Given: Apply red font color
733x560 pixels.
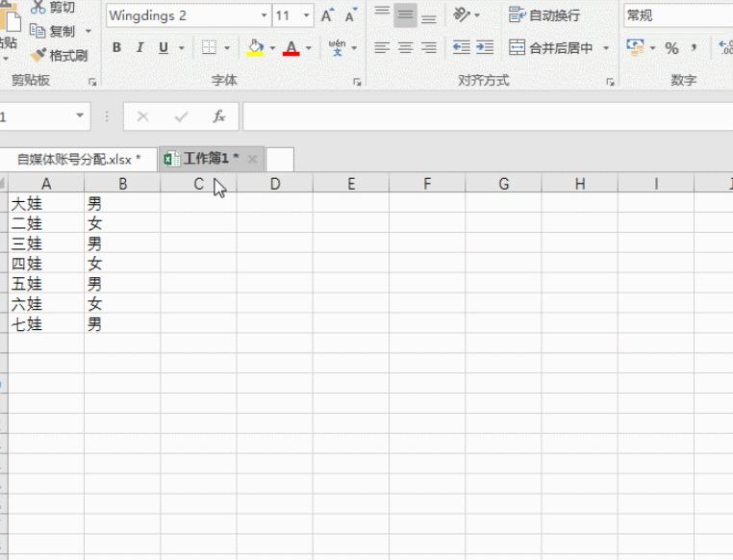Looking at the screenshot, I should [291, 47].
